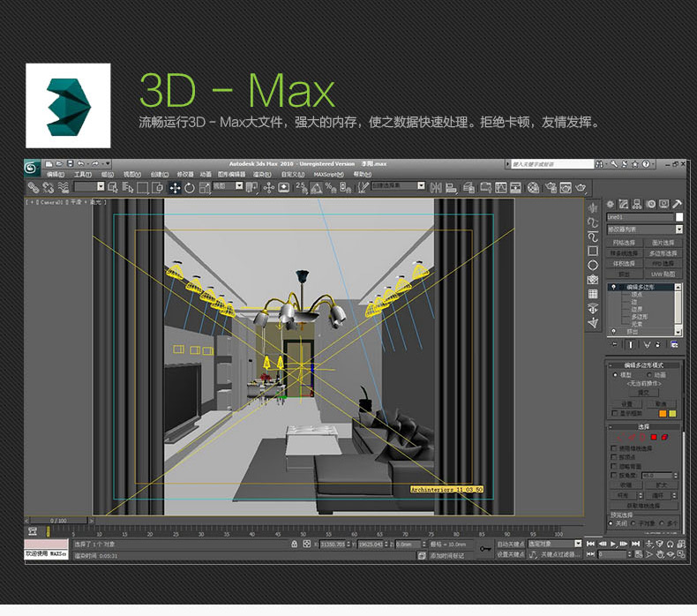Click the Select and Link tool
Image resolution: width=697 pixels, height=616 pixels.
pos(34,188)
